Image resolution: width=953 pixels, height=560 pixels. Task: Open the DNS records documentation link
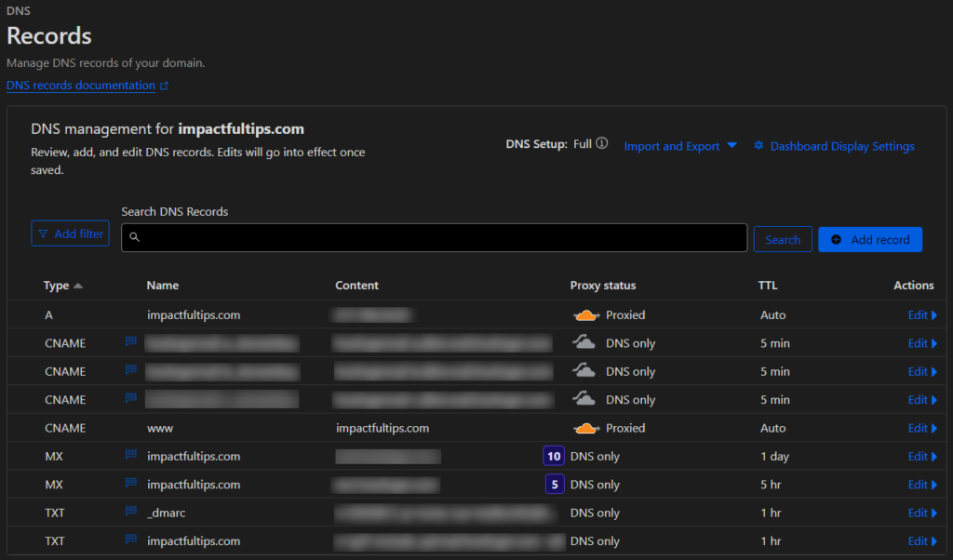[x=87, y=86]
